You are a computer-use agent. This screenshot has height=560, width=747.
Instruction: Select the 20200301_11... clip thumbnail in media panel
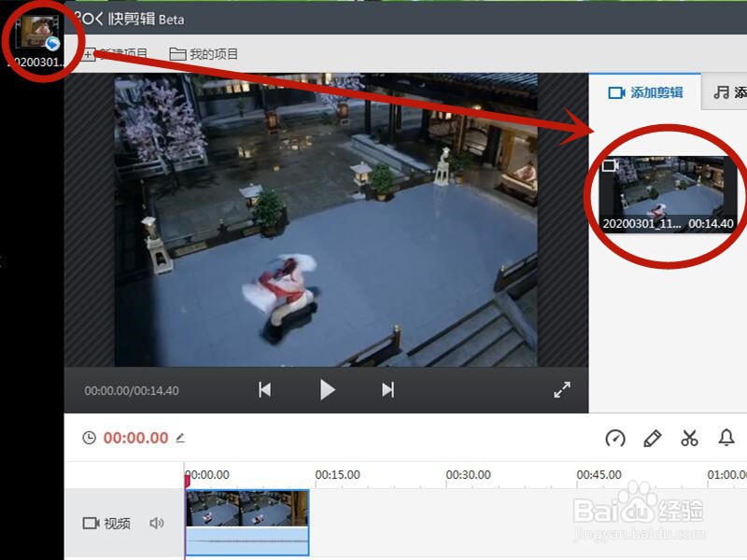click(x=668, y=194)
